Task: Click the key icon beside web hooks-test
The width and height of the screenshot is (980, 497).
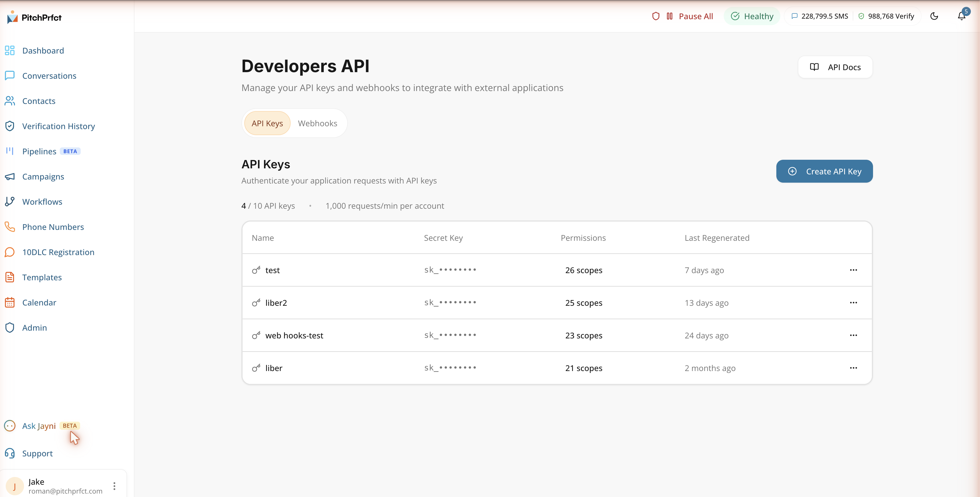Action: click(x=256, y=335)
